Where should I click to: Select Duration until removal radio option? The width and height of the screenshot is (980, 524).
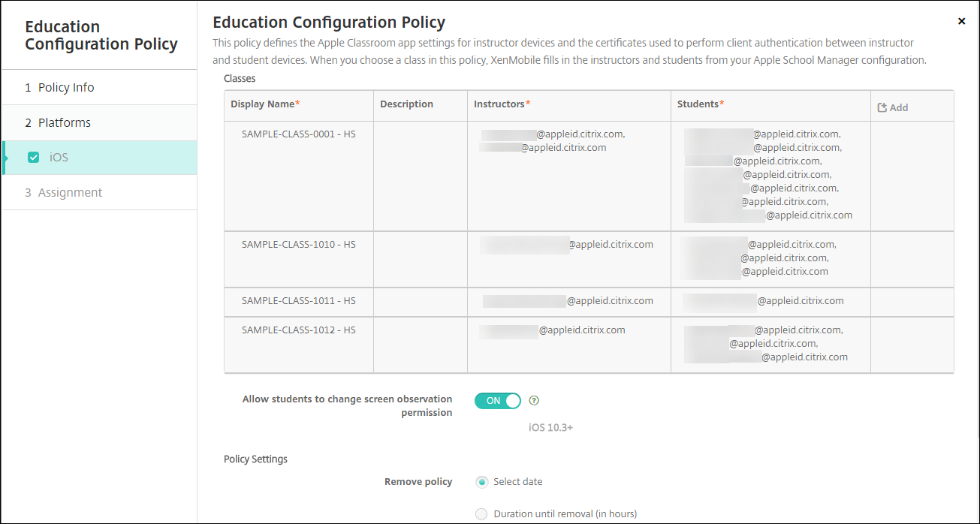(481, 514)
